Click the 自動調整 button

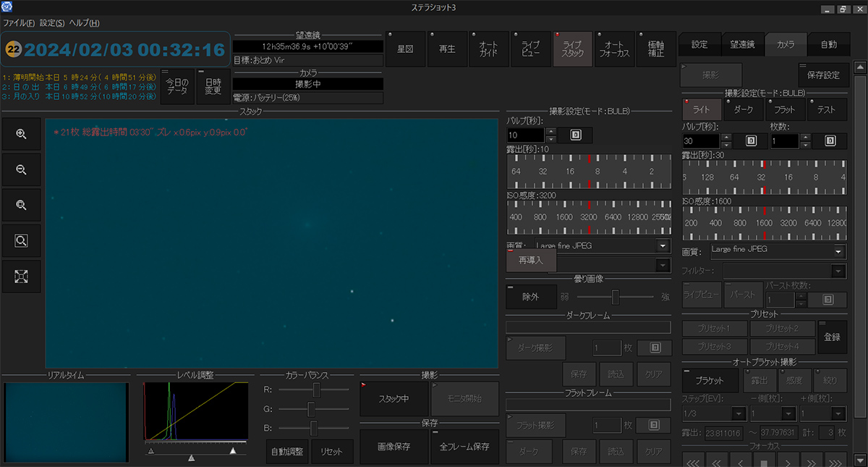click(288, 452)
